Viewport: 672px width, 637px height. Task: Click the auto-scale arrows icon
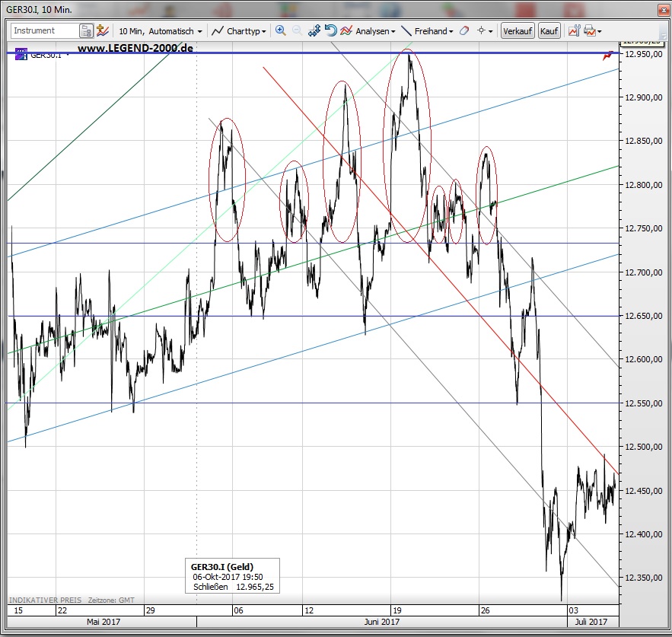click(314, 31)
